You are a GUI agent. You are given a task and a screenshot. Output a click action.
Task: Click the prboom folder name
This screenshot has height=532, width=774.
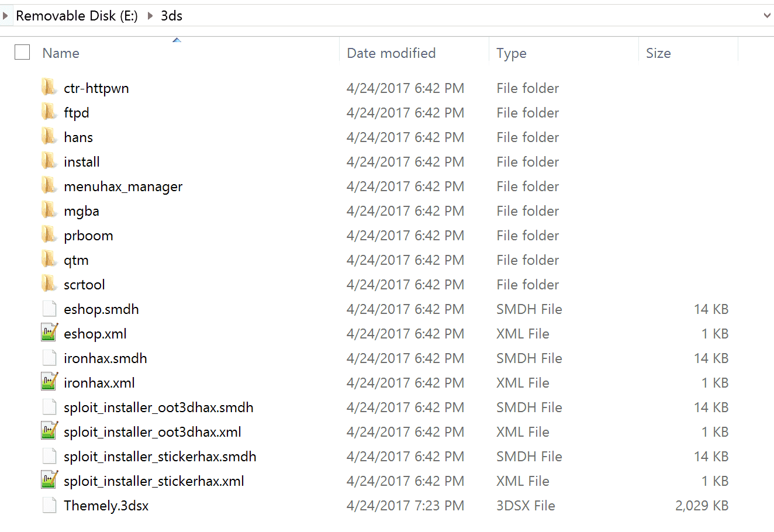point(88,236)
